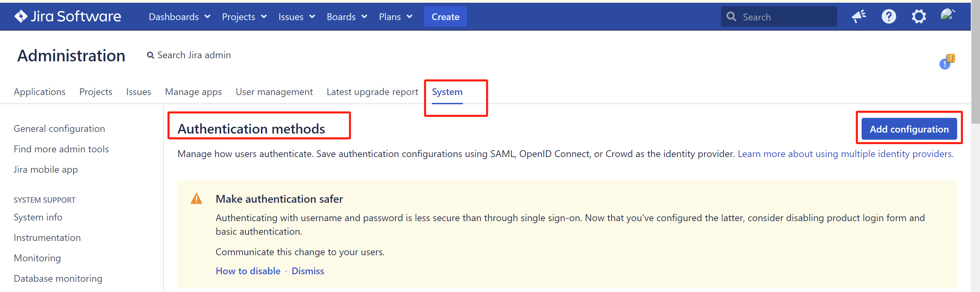Open the How to disable link
This screenshot has height=292, width=980.
coord(248,271)
